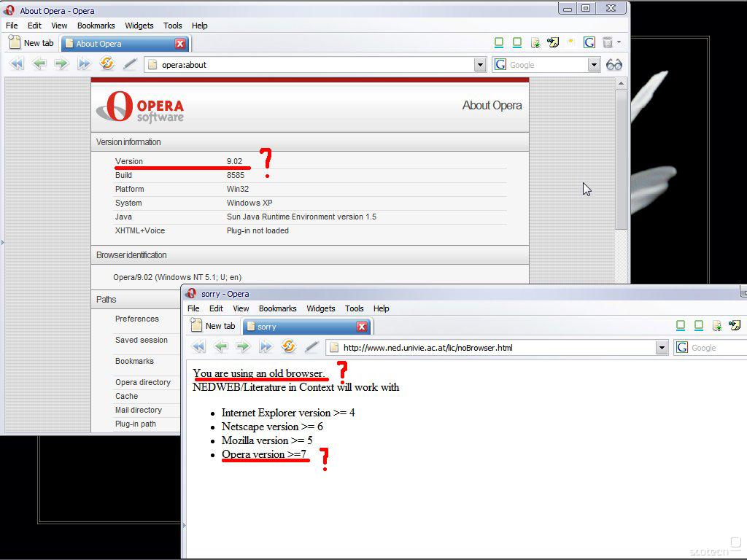Click page with green star icon, sorry window
Screen dimensions: 747x560
(x=717, y=326)
